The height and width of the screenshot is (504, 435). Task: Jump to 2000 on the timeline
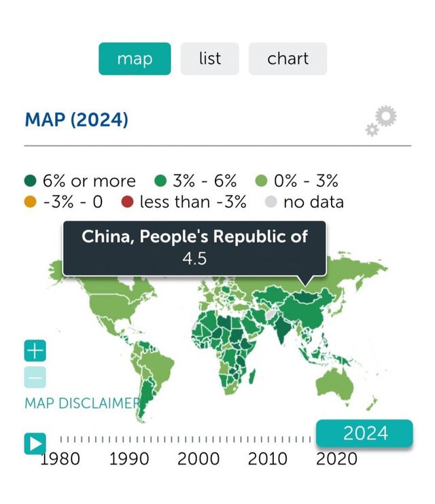click(x=198, y=458)
